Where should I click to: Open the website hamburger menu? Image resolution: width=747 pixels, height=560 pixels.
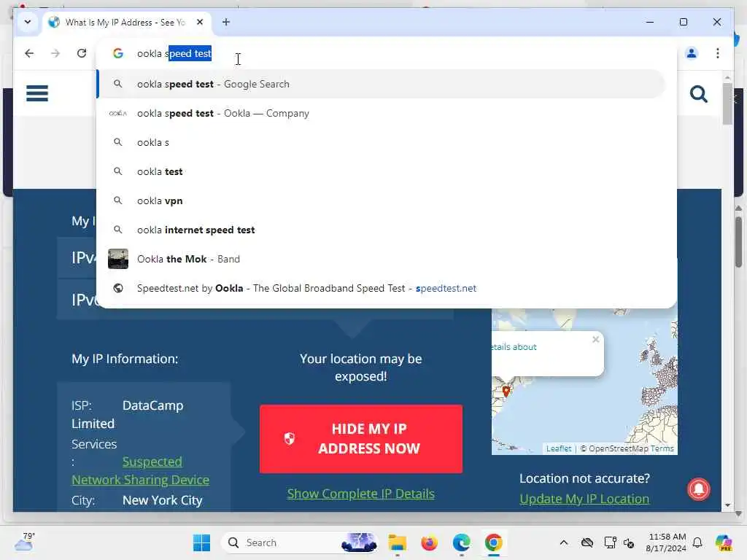point(37,93)
